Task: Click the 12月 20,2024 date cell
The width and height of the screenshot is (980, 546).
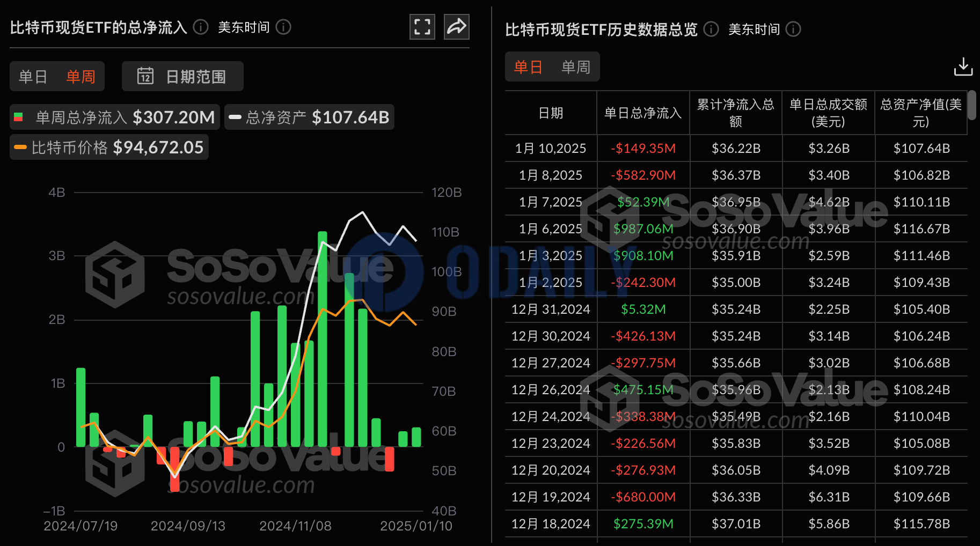Action: pyautogui.click(x=551, y=470)
